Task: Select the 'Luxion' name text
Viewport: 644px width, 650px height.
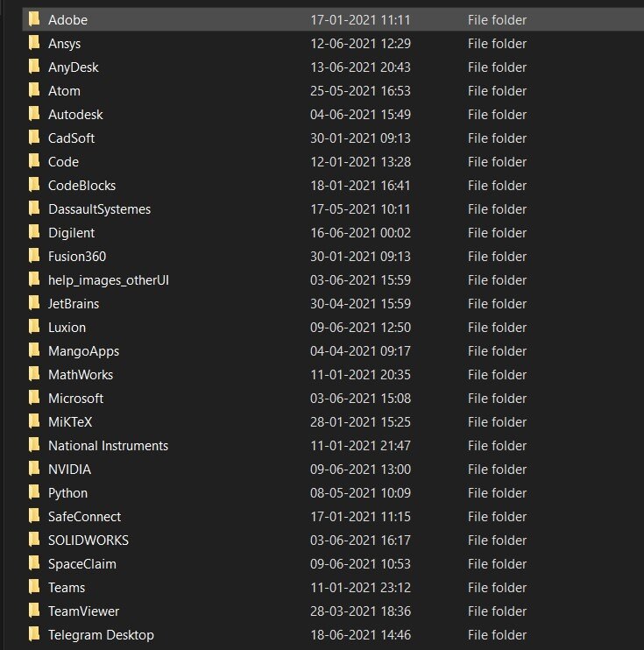Action: pyautogui.click(x=67, y=328)
